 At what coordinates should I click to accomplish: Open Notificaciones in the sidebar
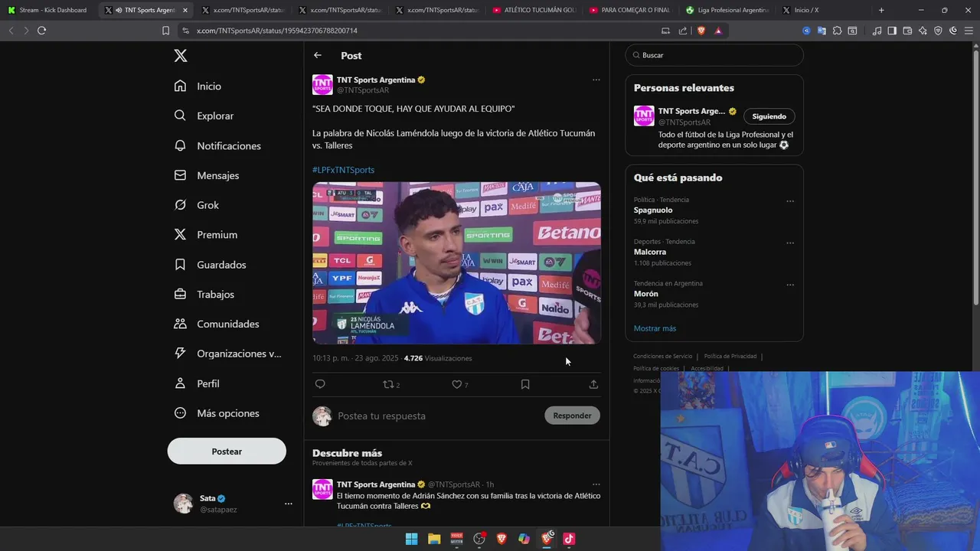coord(217,145)
